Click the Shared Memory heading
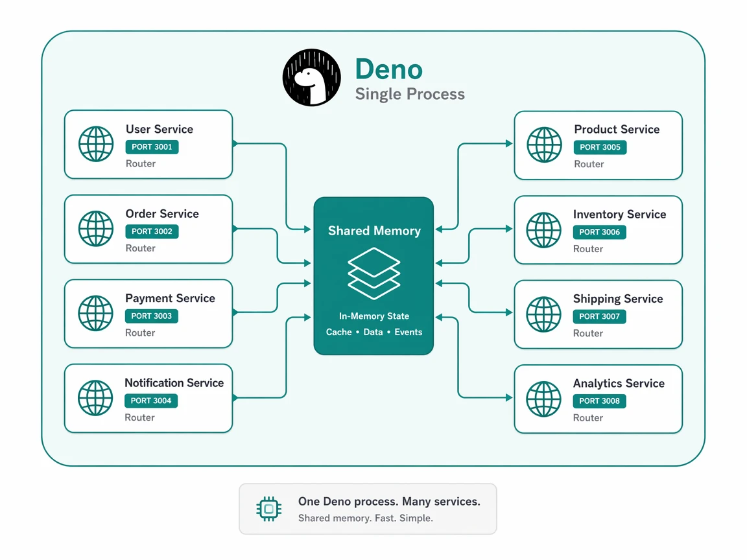747x560 pixels. [x=374, y=231]
